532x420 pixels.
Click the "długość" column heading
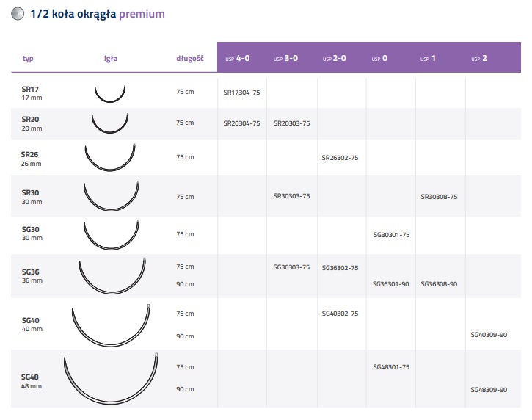click(x=189, y=59)
